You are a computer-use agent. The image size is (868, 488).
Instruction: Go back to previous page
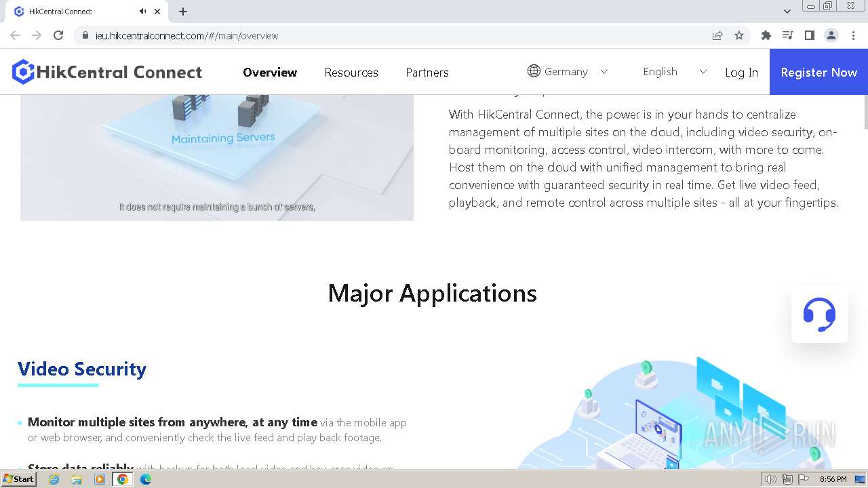coord(15,35)
